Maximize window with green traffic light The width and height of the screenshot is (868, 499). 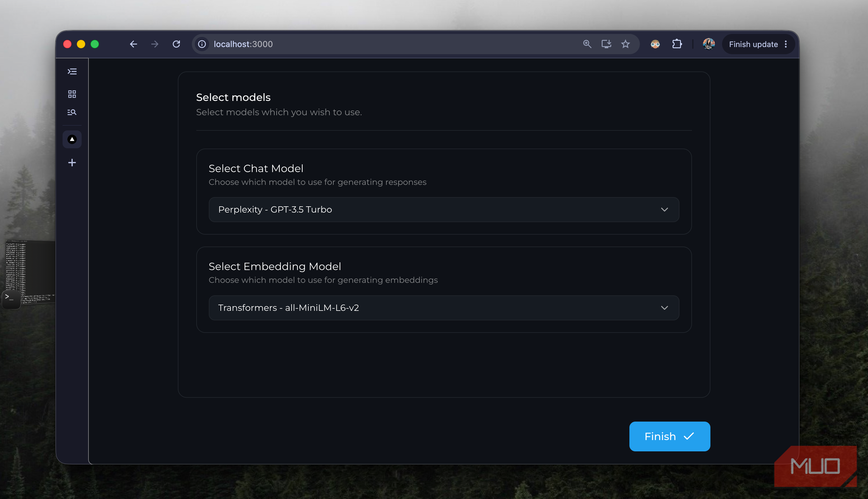(x=95, y=44)
